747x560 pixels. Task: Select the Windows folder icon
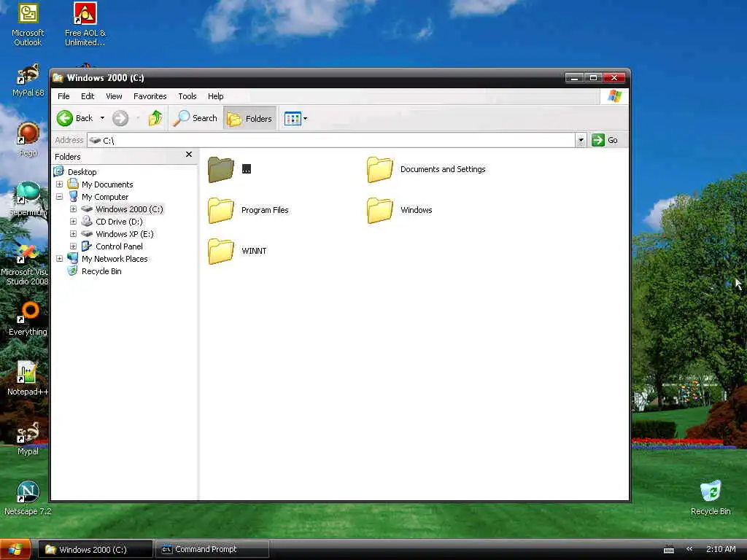(379, 210)
